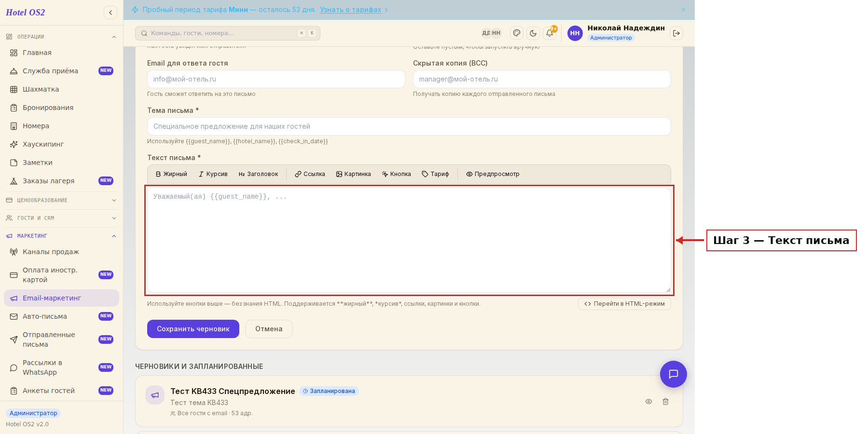Open Служба приёма page

[x=61, y=71]
